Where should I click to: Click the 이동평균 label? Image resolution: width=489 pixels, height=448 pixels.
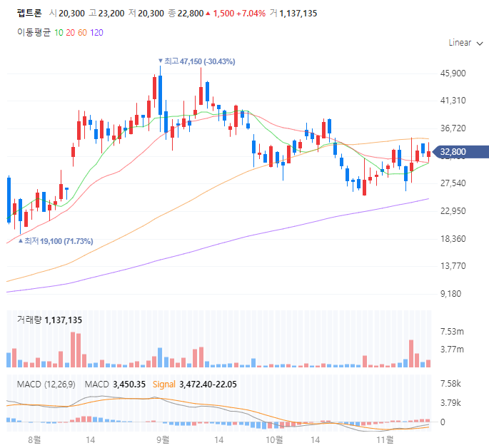pyautogui.click(x=34, y=33)
